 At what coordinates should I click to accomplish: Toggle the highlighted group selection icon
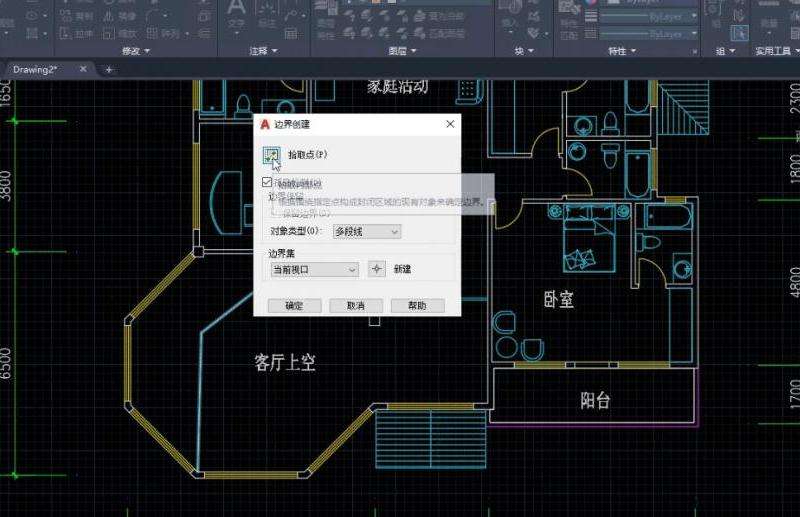(x=739, y=33)
